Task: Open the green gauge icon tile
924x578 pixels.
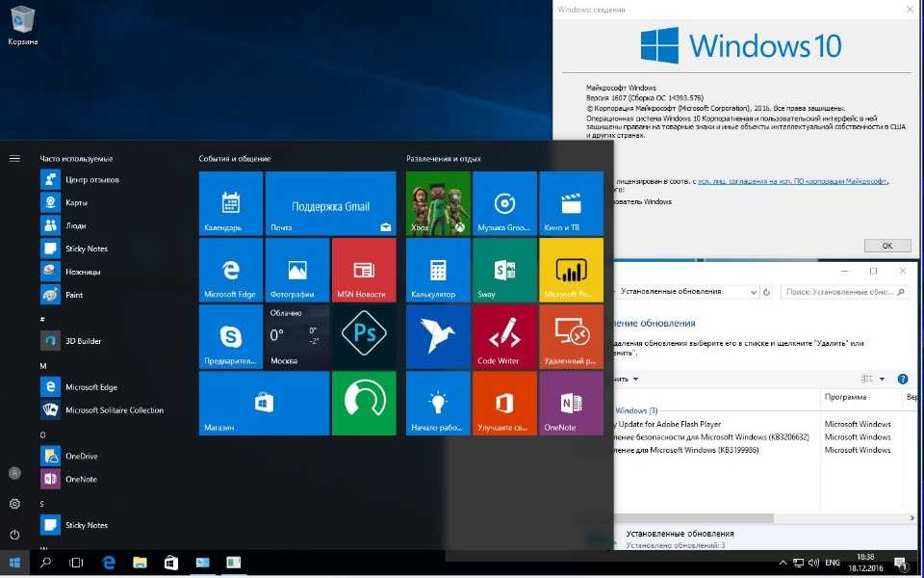Action: pos(364,404)
